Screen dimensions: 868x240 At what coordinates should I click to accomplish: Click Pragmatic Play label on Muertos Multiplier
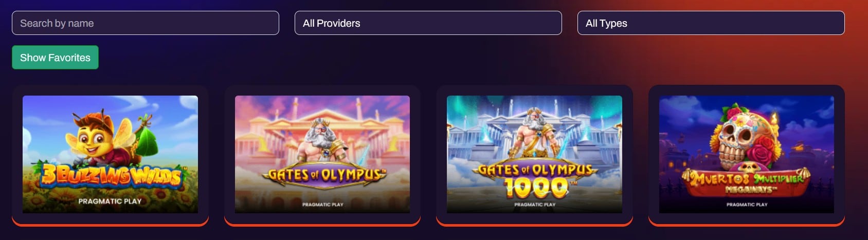[747, 205]
